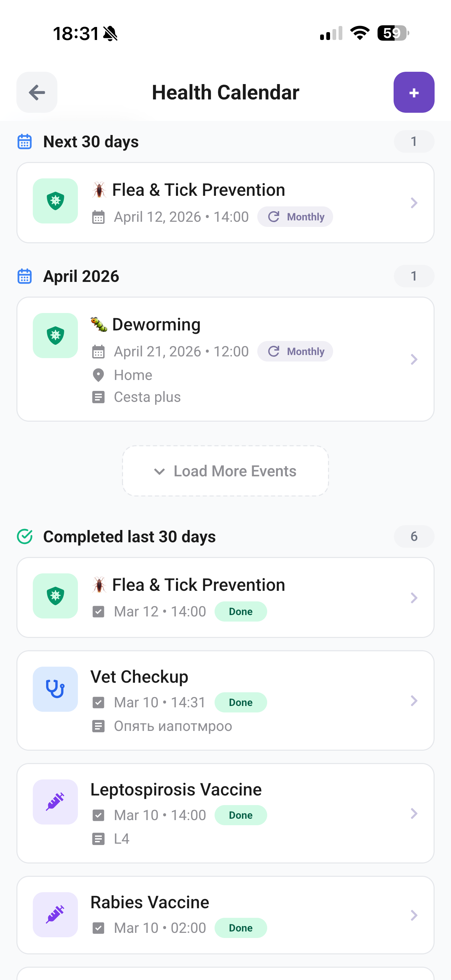Tap the completed checkmark on Vet Checkup

pyautogui.click(x=98, y=702)
